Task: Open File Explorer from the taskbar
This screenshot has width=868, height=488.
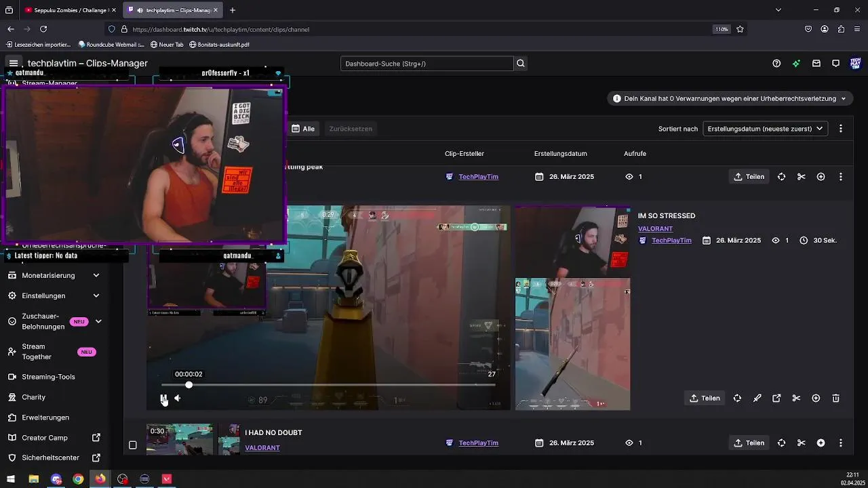Action: click(33, 479)
